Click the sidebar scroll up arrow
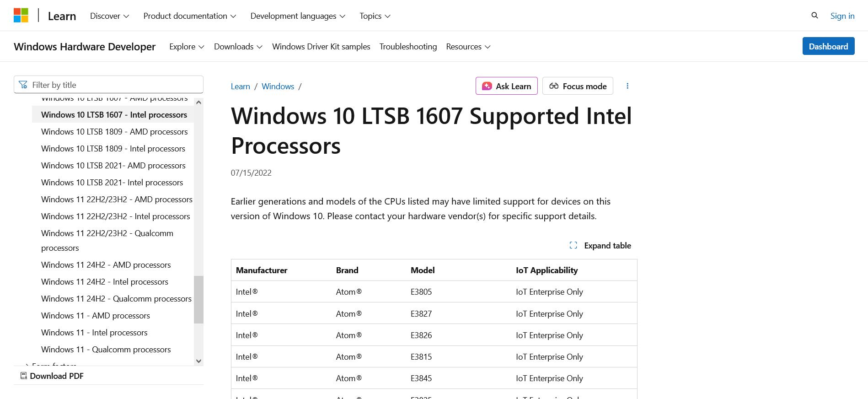The image size is (868, 399). (198, 102)
